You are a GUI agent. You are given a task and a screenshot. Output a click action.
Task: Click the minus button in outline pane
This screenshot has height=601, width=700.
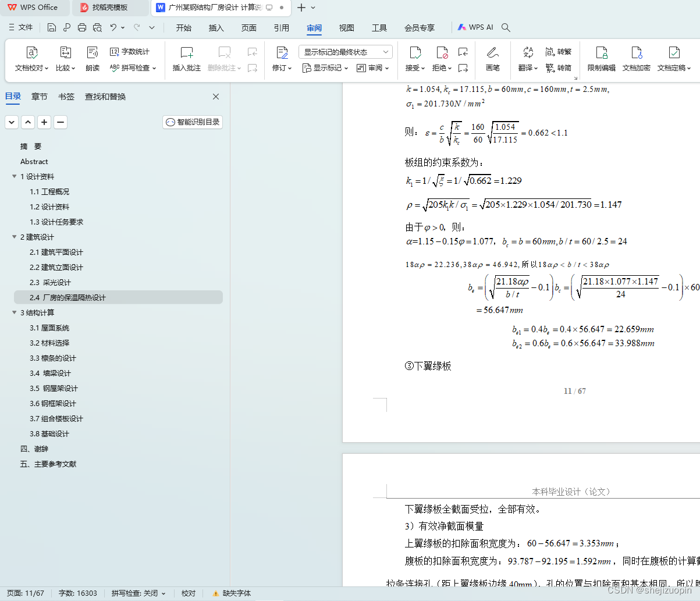pyautogui.click(x=61, y=122)
